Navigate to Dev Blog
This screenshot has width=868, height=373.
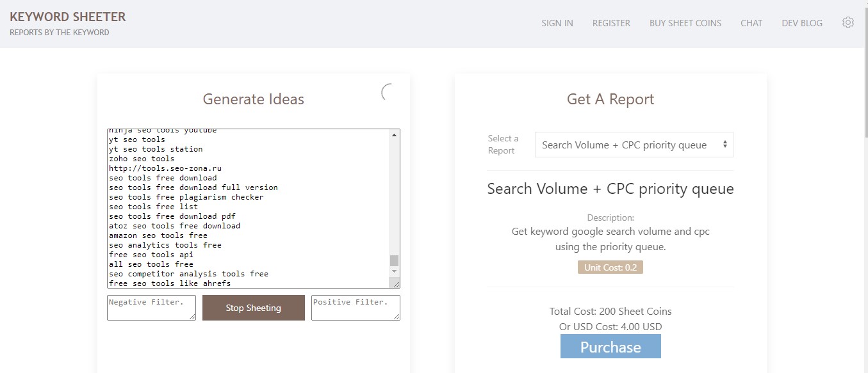(x=801, y=23)
